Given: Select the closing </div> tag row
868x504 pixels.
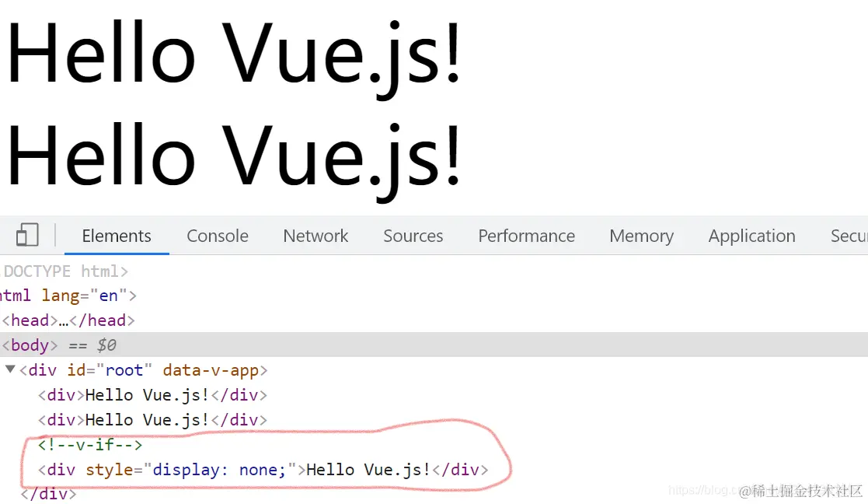Looking at the screenshot, I should (48, 493).
